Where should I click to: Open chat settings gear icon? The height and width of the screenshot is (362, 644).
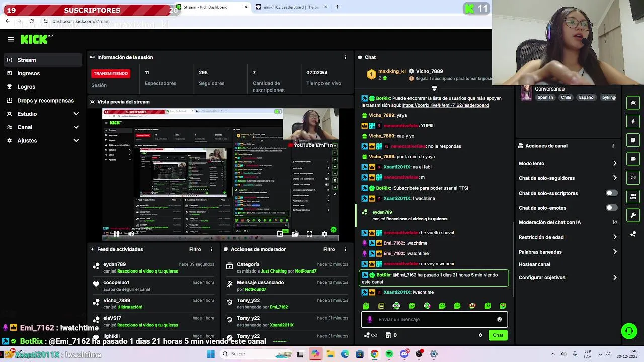click(x=480, y=335)
